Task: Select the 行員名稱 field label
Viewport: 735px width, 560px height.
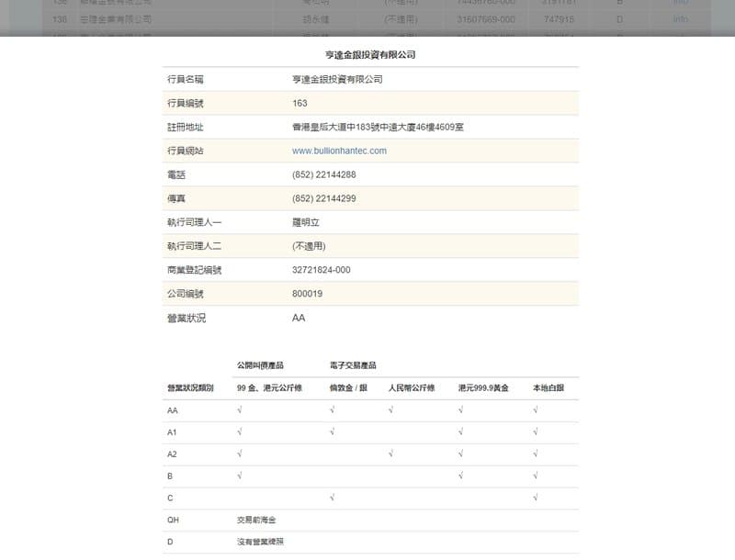Action: tap(185, 79)
